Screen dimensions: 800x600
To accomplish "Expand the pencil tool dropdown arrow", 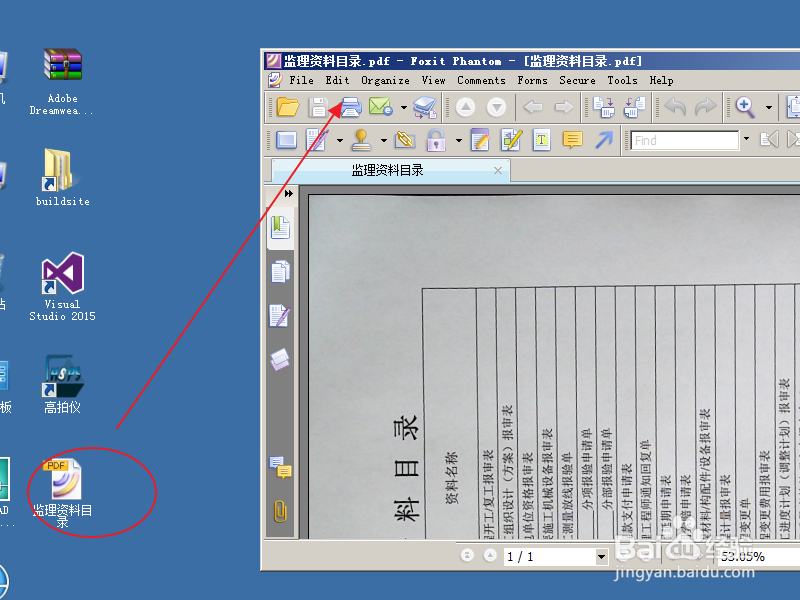I will [340, 140].
